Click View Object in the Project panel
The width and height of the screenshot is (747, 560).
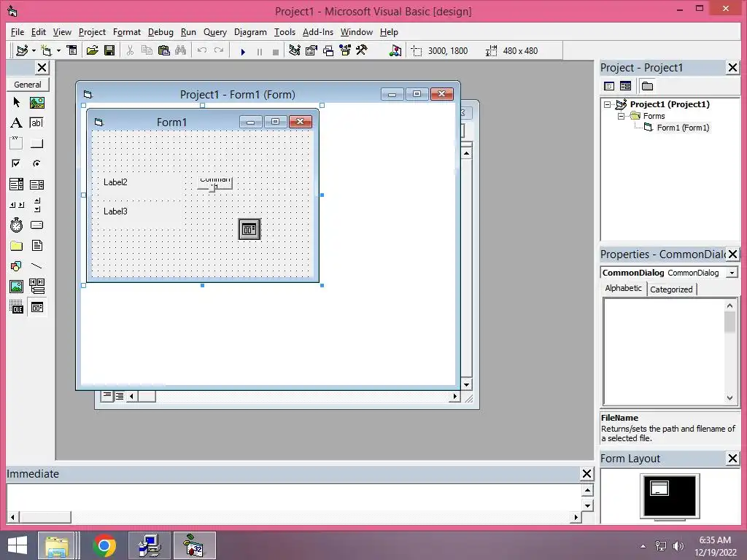tap(625, 86)
